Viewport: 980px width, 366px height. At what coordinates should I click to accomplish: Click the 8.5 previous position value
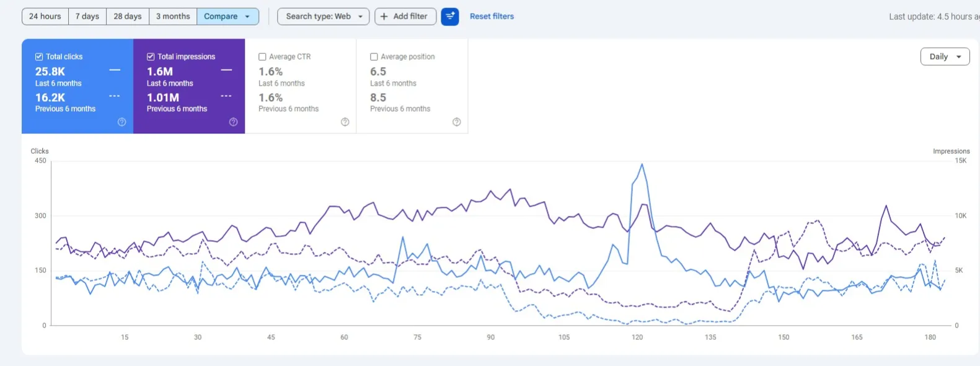click(378, 97)
